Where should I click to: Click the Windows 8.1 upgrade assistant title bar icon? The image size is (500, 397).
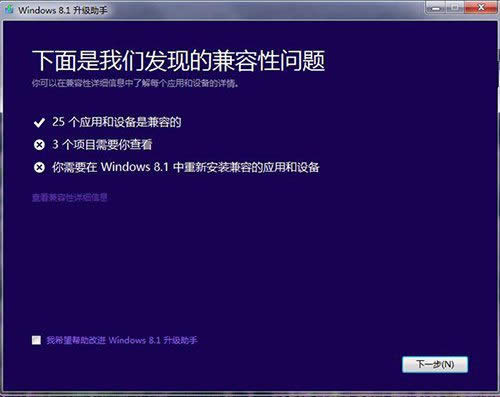(x=9, y=10)
